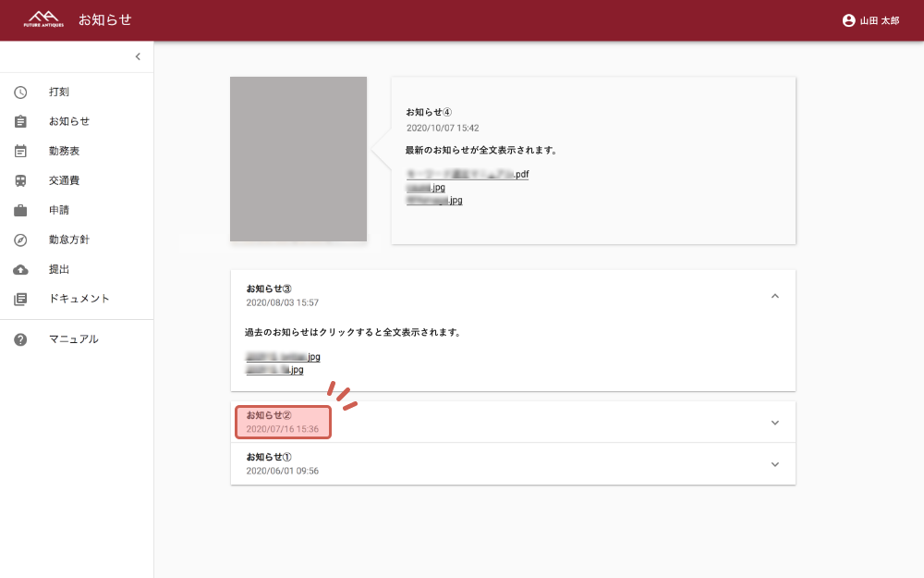Click the train icon for 交通費

click(20, 180)
